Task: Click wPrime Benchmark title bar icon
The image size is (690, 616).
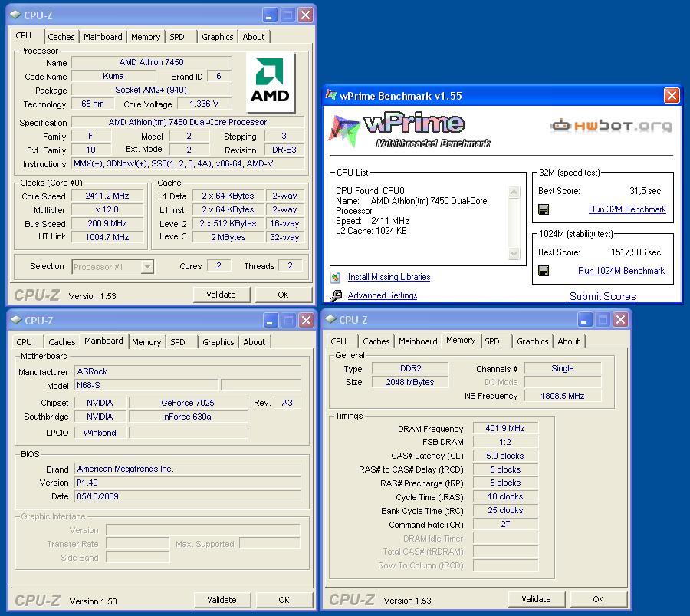Action: coord(330,94)
